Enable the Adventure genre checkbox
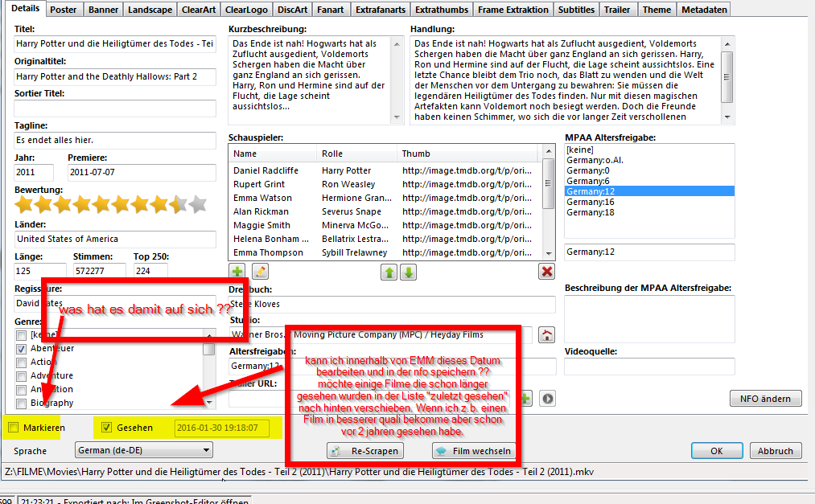Screen dimensions: 815x504 [x=21, y=376]
